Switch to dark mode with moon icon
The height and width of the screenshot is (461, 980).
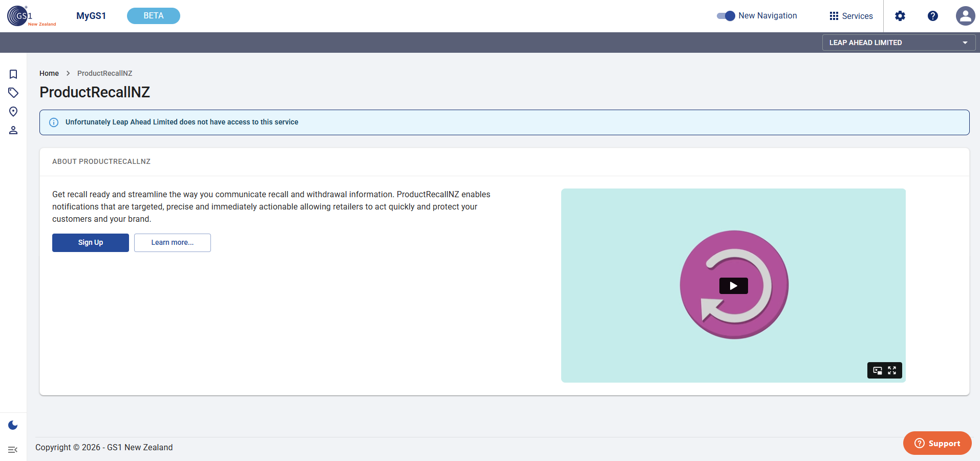click(13, 425)
